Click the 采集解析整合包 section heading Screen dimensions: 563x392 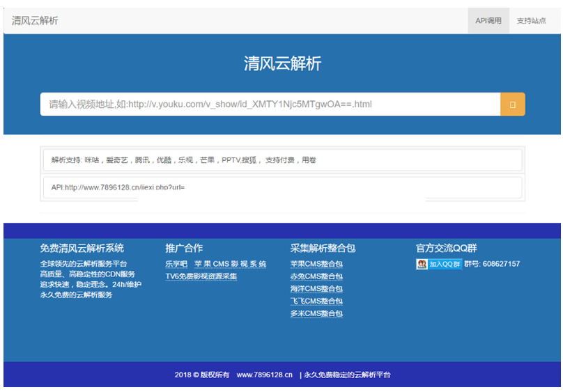pyautogui.click(x=323, y=248)
